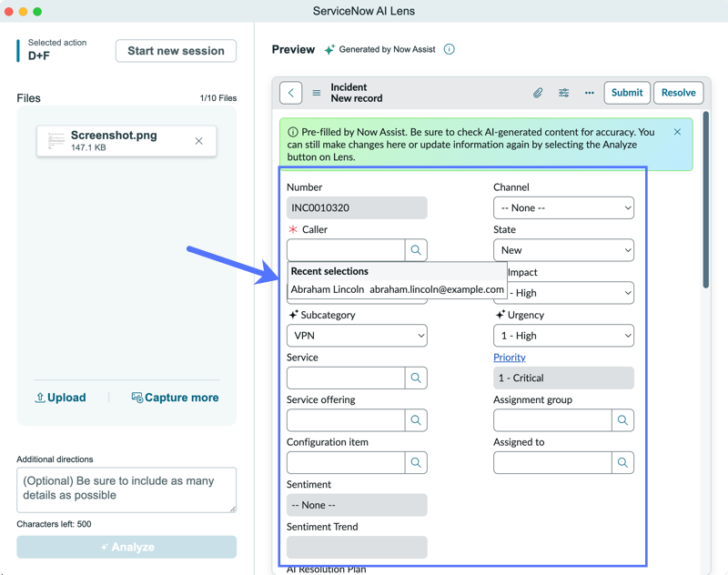
Task: Click the Resolve button
Action: 678,93
